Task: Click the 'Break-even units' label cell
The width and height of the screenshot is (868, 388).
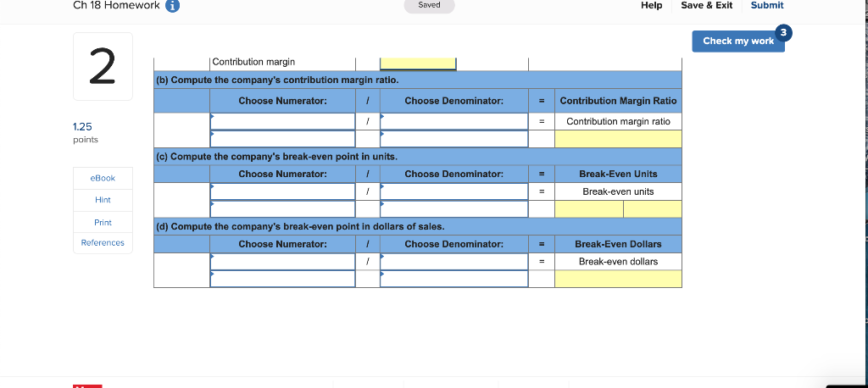Action: click(x=618, y=191)
